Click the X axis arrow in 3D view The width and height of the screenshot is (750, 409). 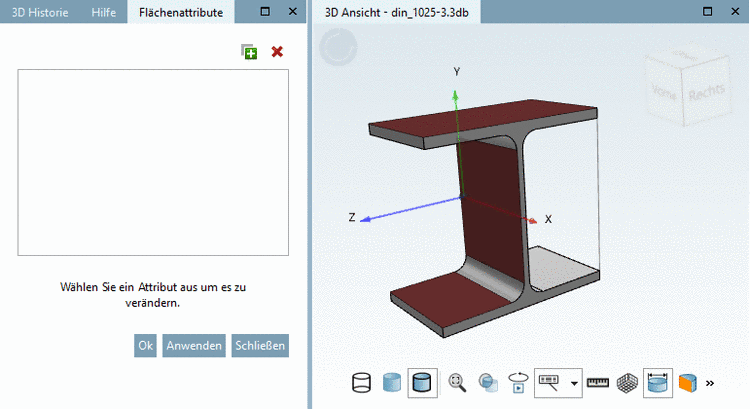click(x=532, y=220)
